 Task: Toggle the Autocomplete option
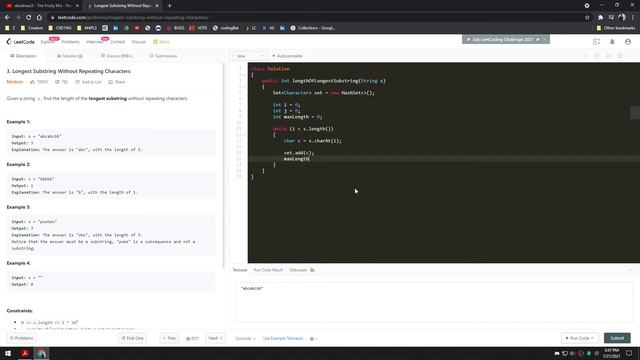click(287, 56)
